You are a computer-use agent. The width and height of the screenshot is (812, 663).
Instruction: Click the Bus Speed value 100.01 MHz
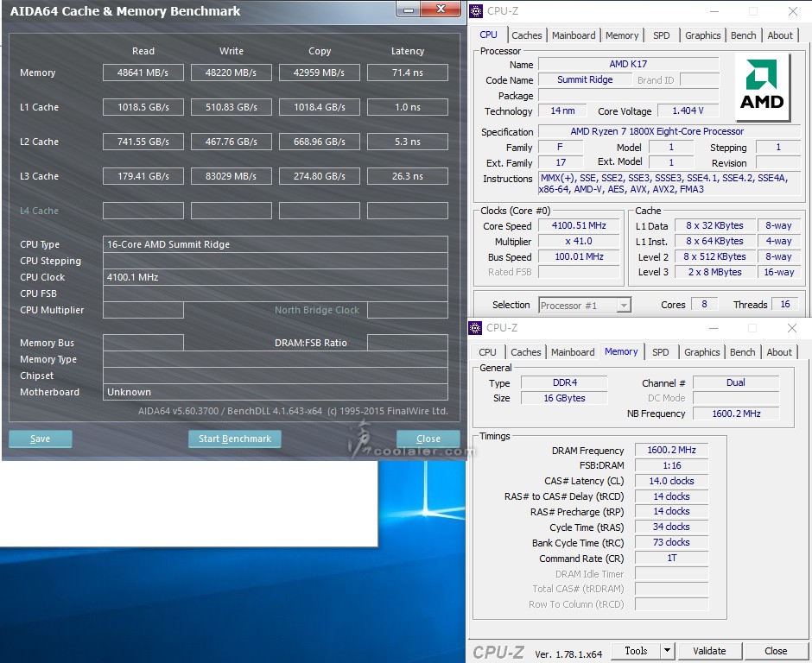click(579, 256)
